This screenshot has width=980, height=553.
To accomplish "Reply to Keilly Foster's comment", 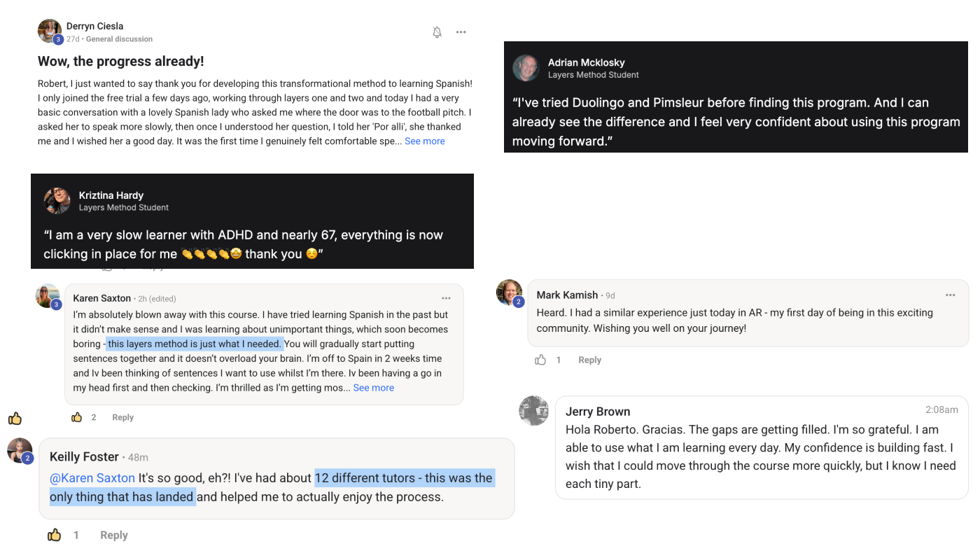I will coord(113,535).
